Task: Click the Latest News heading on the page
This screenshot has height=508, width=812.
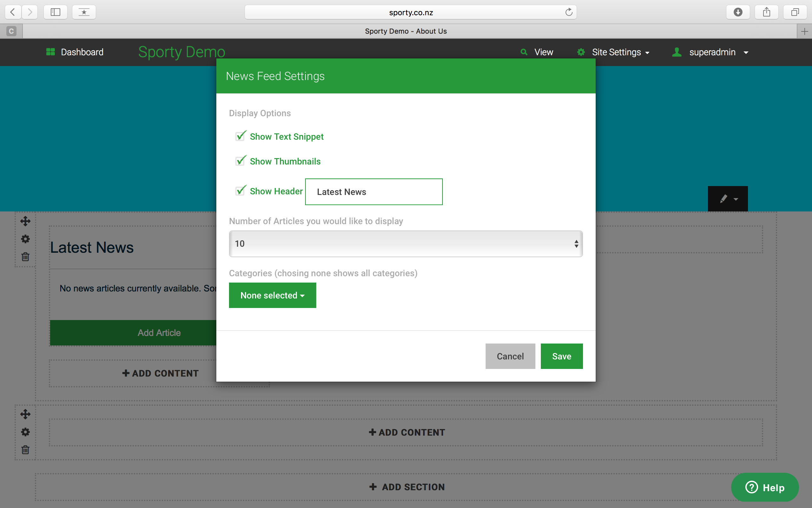Action: [92, 248]
